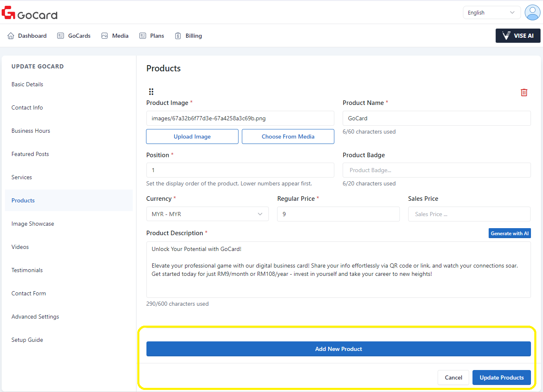
Task: Grab the product drag handle dots
Action: point(151,92)
